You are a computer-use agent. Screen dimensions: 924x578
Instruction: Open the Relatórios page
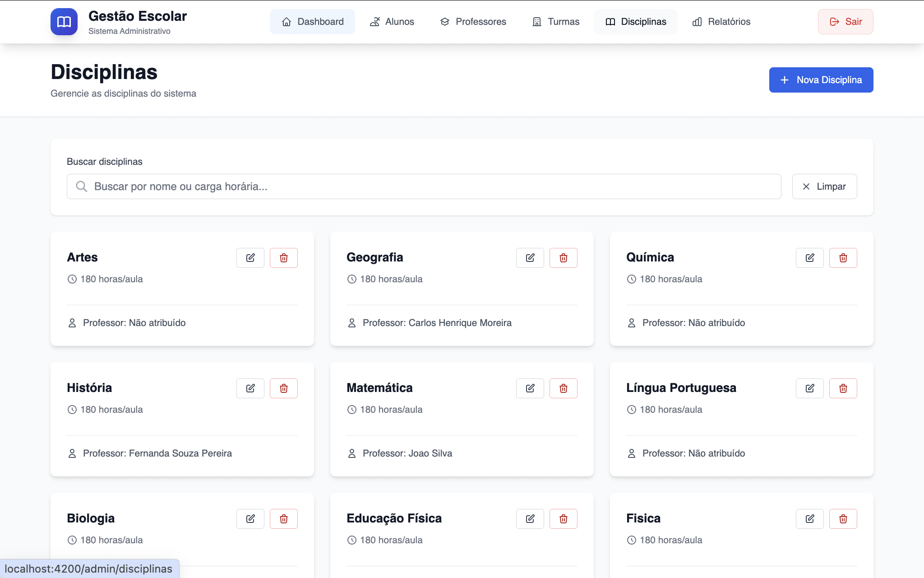click(721, 22)
